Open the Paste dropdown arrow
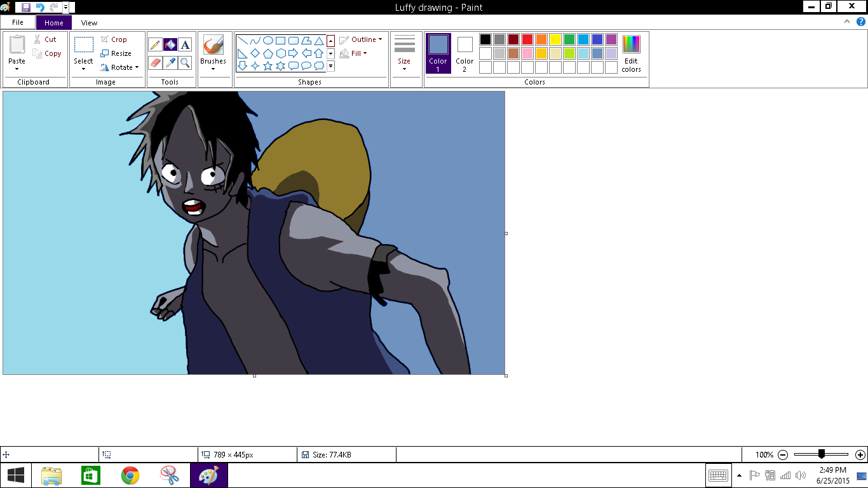Viewport: 868px width, 488px height. 17,69
